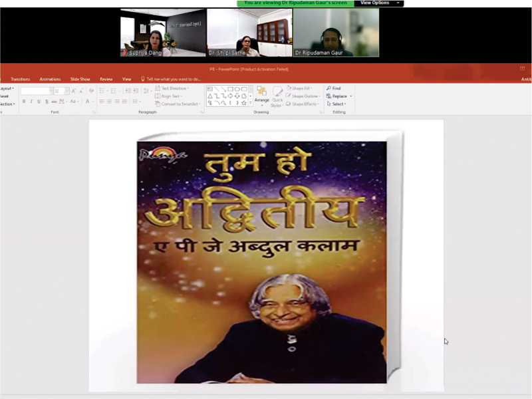The height and width of the screenshot is (399, 532).
Task: Increase the list indent level
Action: (x=136, y=91)
